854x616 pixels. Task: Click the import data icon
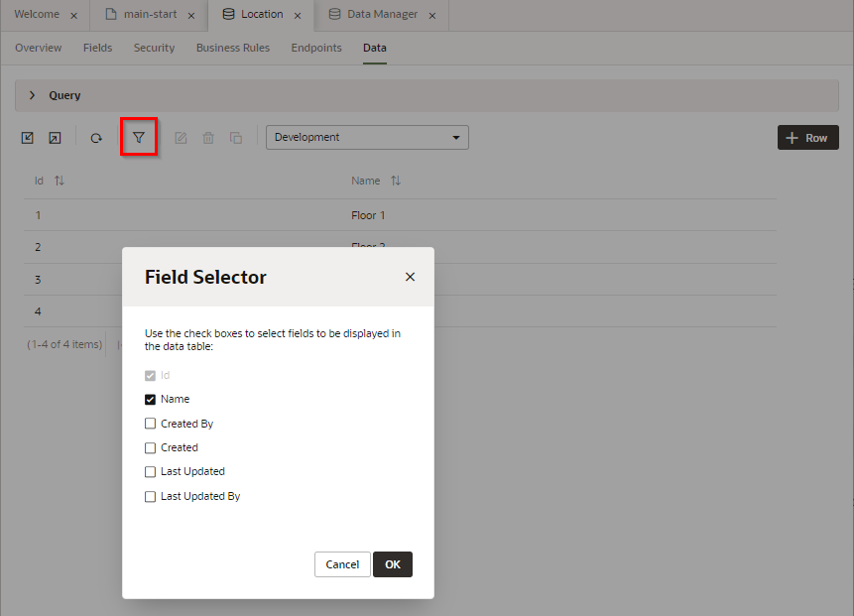tap(28, 138)
